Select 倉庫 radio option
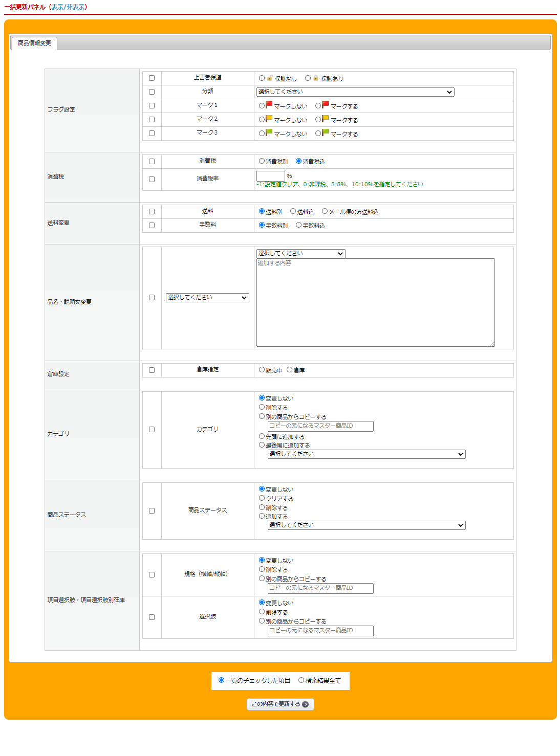The height and width of the screenshot is (756, 560). point(289,370)
